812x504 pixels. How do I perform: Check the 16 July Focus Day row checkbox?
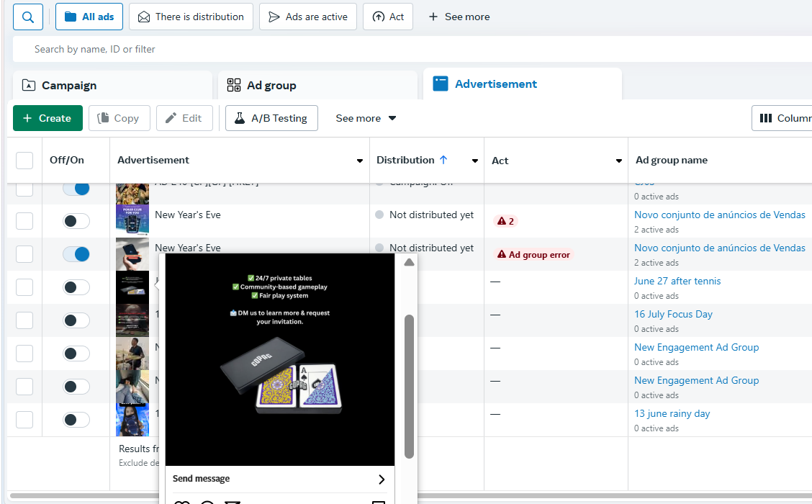tap(24, 320)
